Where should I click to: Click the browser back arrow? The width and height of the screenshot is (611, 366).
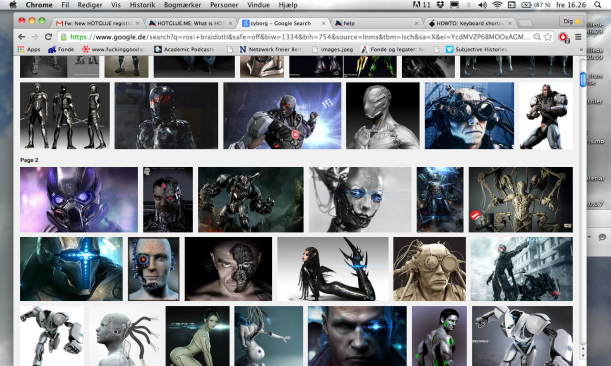click(x=22, y=37)
